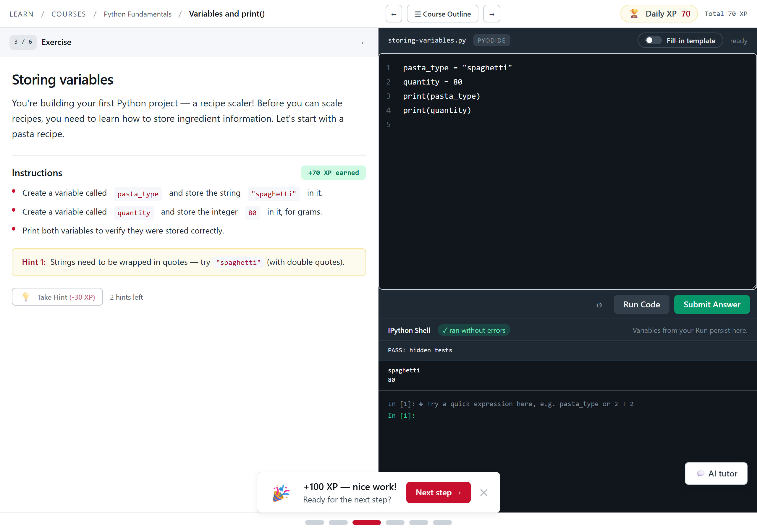The height and width of the screenshot is (532, 757).
Task: Open the Course Outline menu
Action: click(x=442, y=14)
